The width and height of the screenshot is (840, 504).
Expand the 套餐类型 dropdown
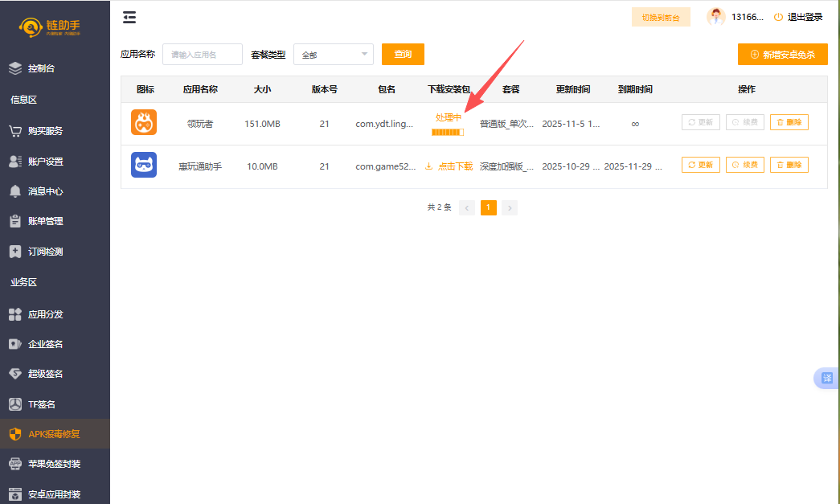point(333,55)
